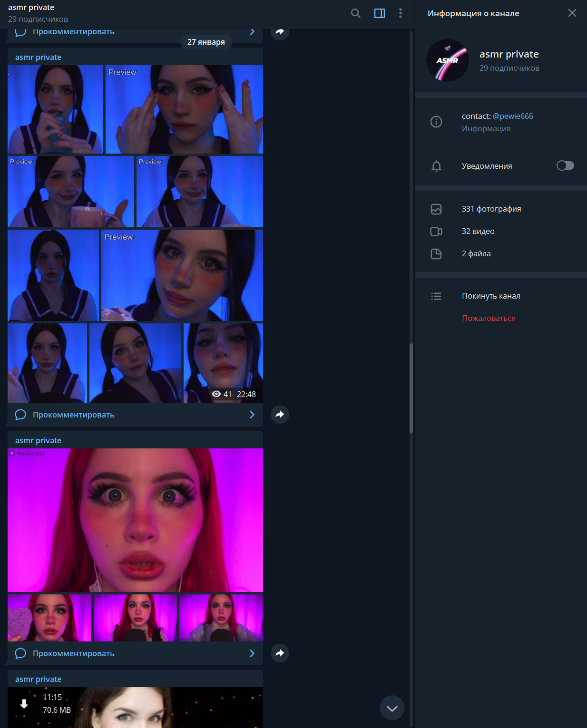Click the file icon beside 2 файла
Viewport: 587px width, 728px height.
coord(436,253)
